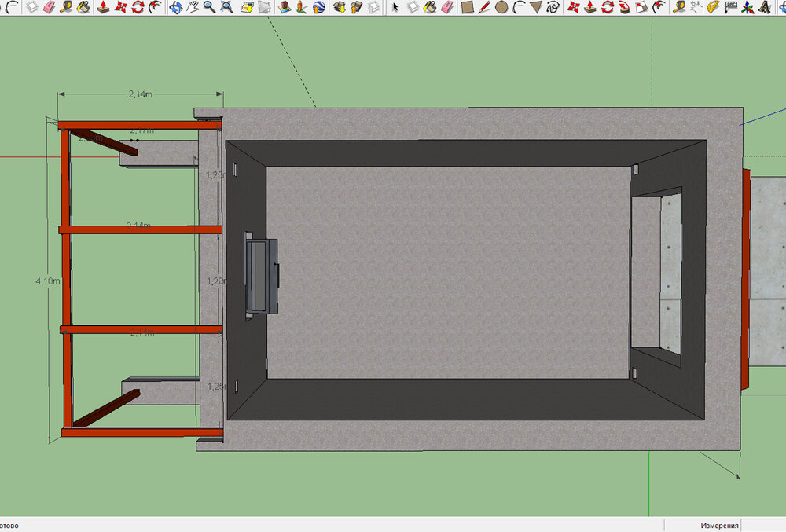Screen dimensions: 786x532
Task: Activate the Pan hand tool
Action: click(x=193, y=7)
